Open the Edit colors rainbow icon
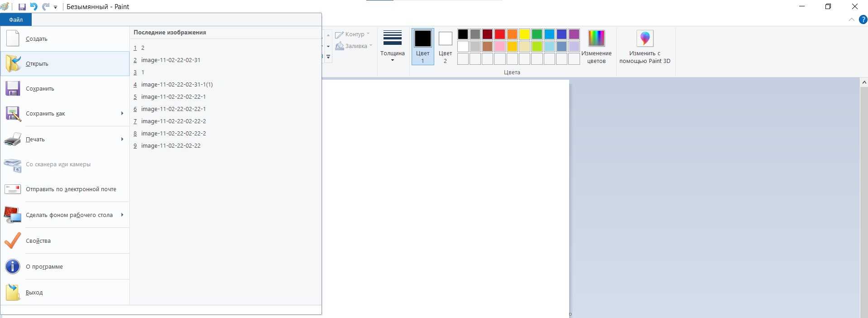 (x=596, y=46)
